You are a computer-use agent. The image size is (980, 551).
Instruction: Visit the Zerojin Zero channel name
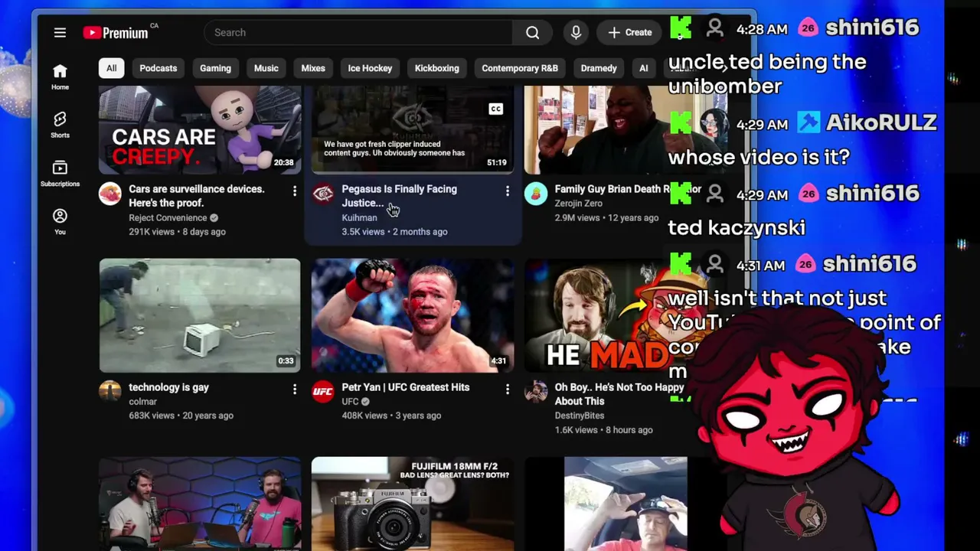tap(578, 204)
